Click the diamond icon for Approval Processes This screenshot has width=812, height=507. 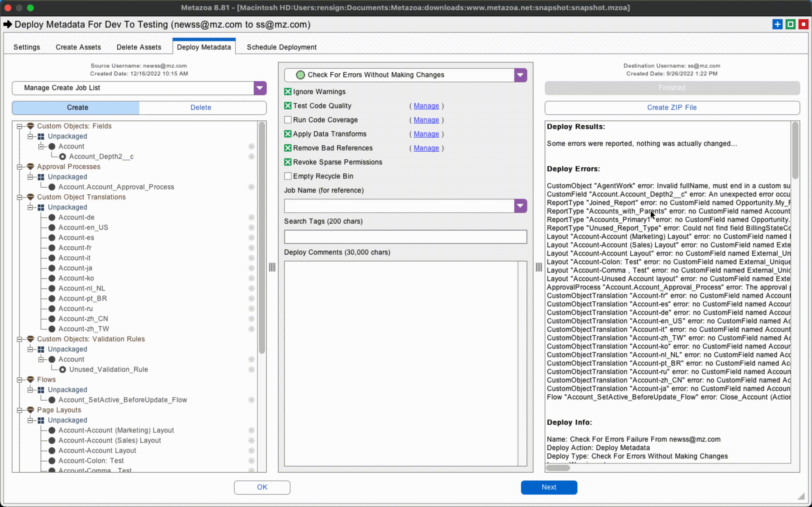30,167
